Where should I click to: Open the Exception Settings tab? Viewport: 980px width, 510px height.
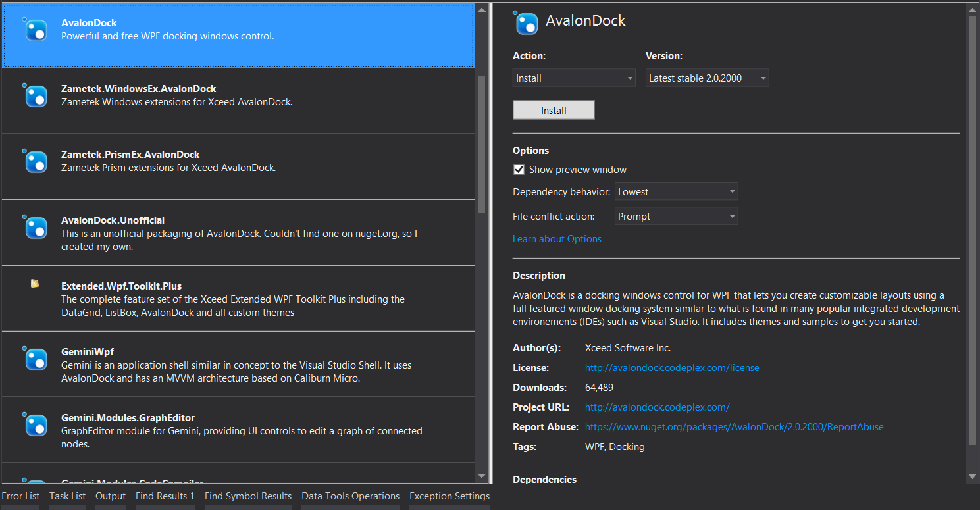(x=450, y=496)
